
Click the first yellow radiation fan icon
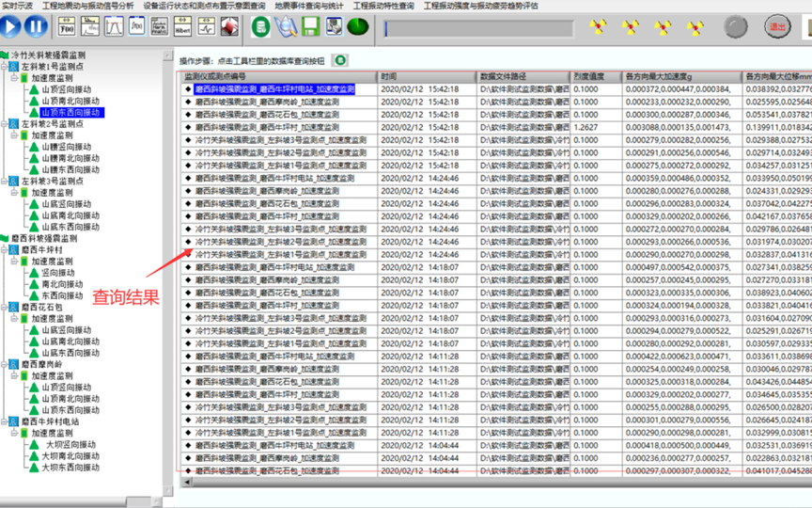tap(597, 27)
